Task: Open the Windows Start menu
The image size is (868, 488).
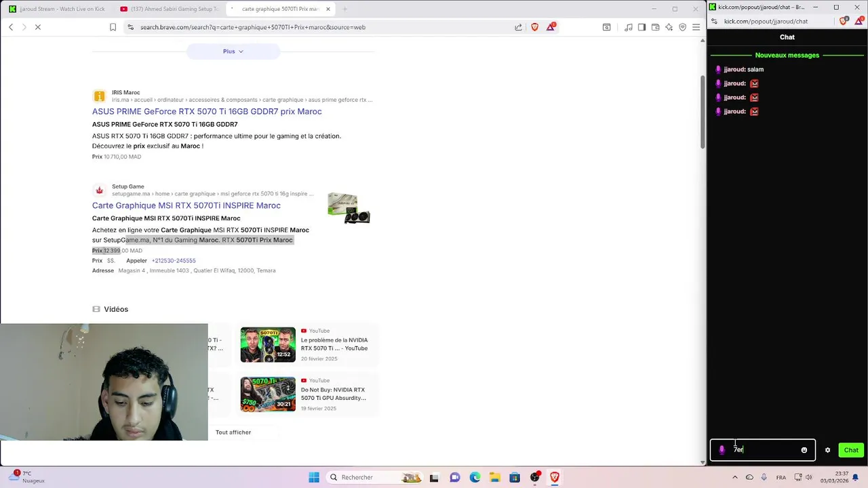Action: tap(314, 477)
